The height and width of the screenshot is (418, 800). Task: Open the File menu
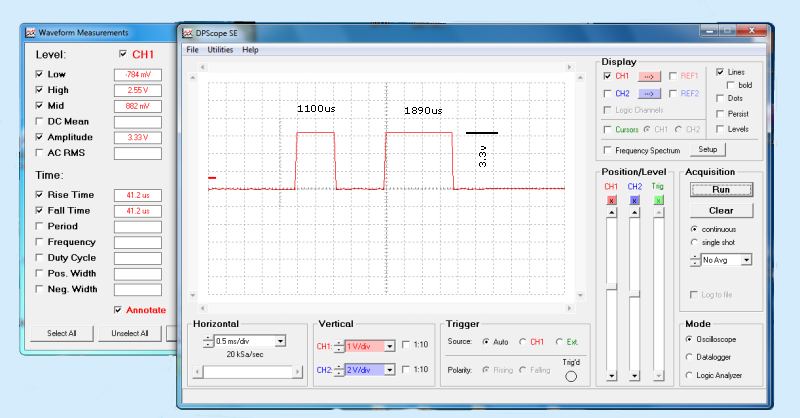192,50
